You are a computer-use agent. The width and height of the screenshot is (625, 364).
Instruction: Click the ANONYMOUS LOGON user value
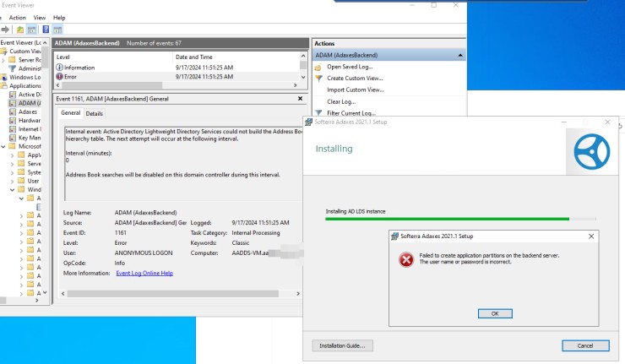coord(144,253)
